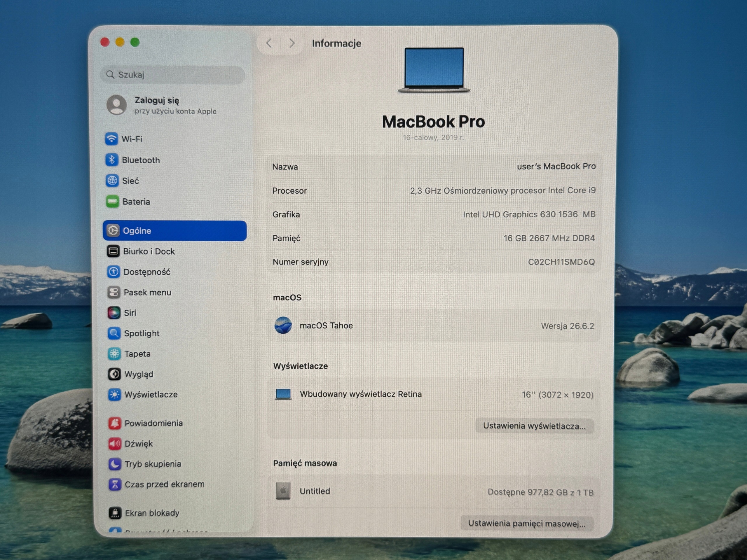Select the Bluetooth sidebar label
The height and width of the screenshot is (560, 747).
pyautogui.click(x=141, y=160)
